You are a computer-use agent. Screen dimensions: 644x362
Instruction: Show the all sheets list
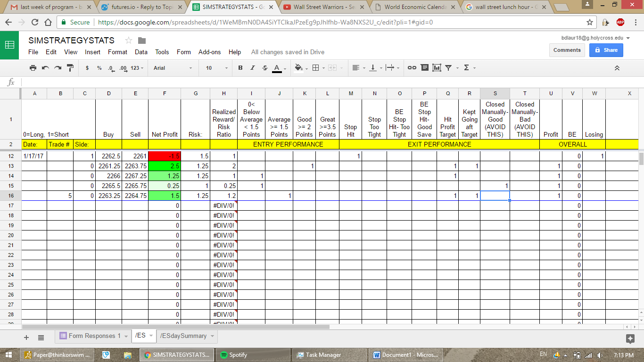coord(41,337)
